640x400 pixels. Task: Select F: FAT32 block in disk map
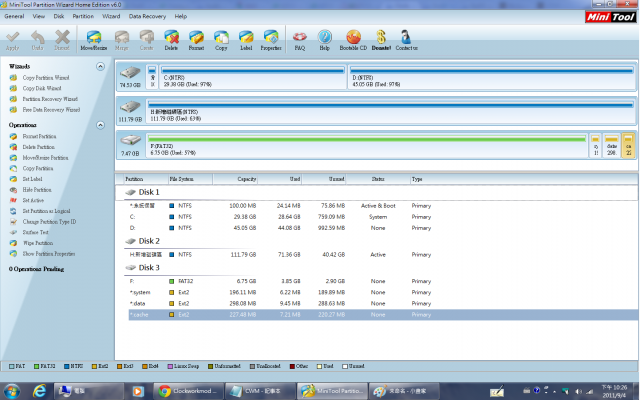367,145
